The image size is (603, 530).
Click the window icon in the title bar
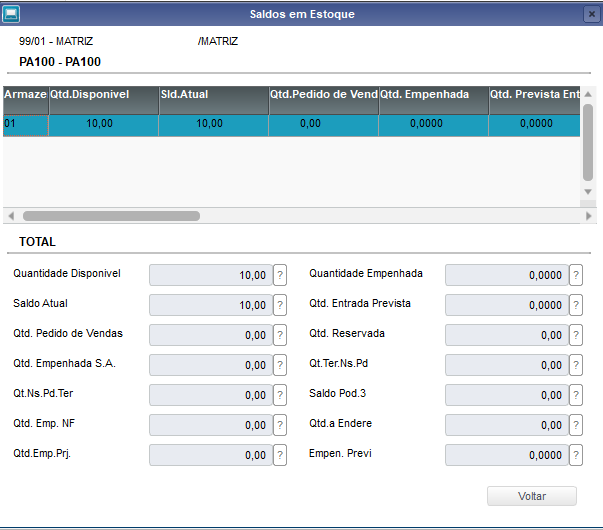pos(11,15)
